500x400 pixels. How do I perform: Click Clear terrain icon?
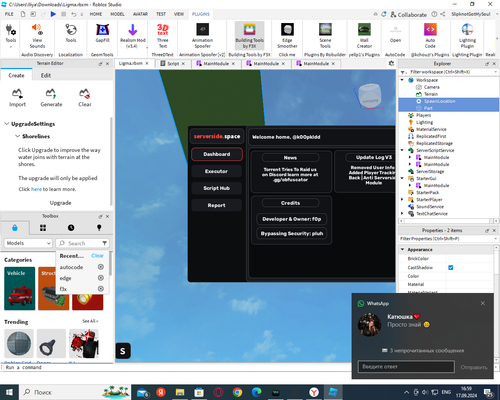coord(85,98)
